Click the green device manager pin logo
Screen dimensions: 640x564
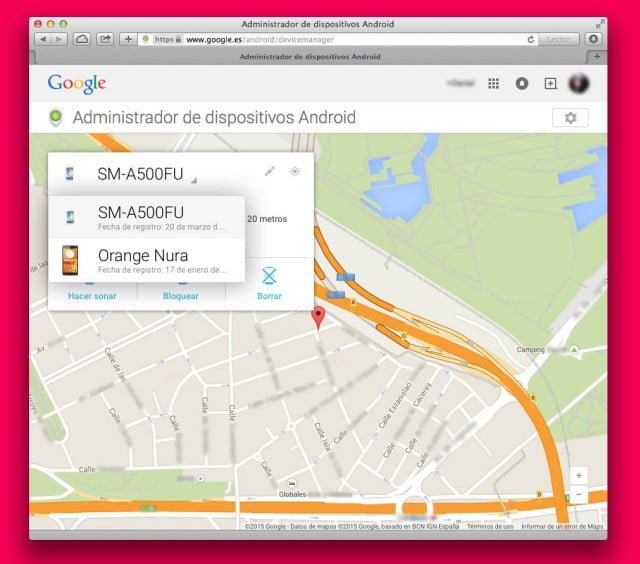[x=56, y=118]
